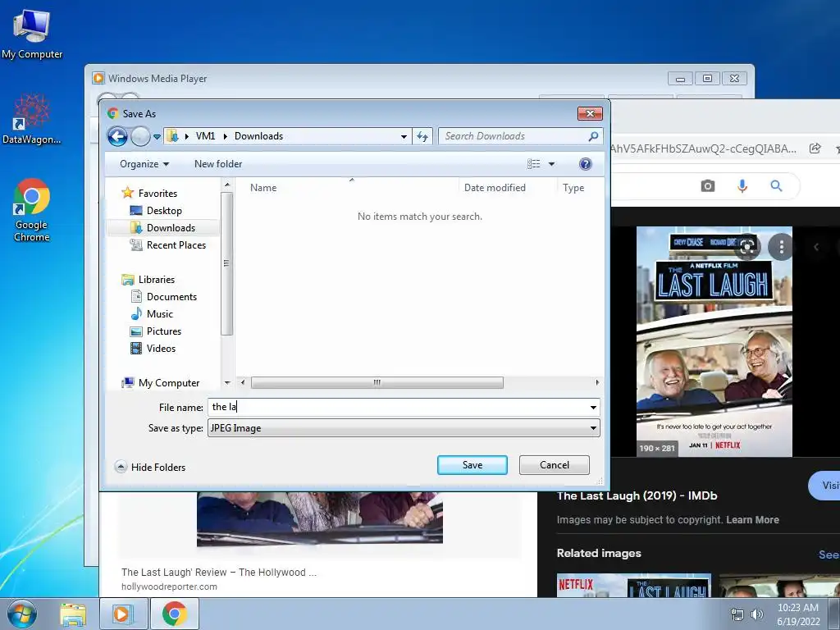This screenshot has height=630, width=840.
Task: Click navigation pane scroll up arrow
Action: (x=226, y=185)
